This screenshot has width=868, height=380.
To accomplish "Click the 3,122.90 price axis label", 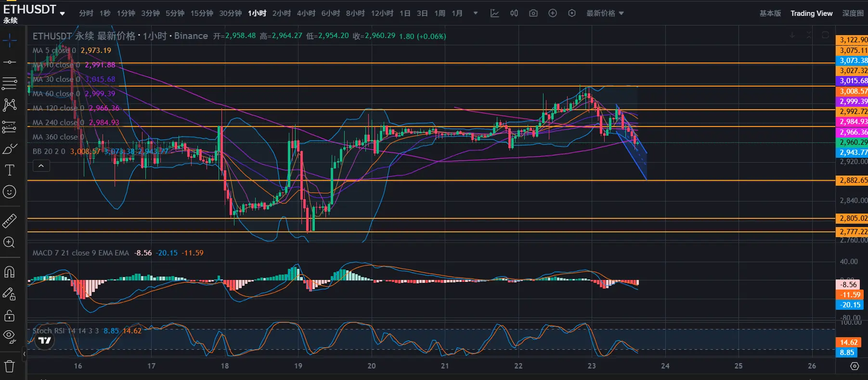I will click(852, 40).
